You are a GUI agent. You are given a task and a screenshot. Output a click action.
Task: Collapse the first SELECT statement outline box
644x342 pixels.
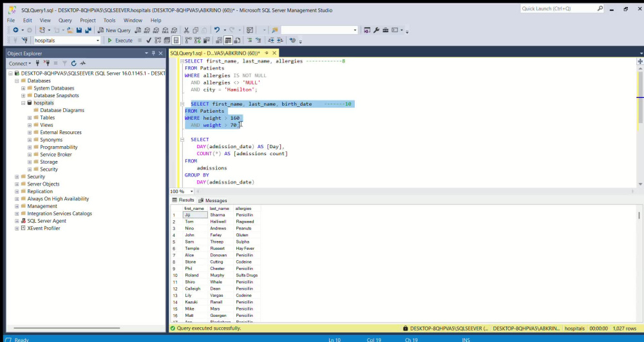[x=182, y=61]
